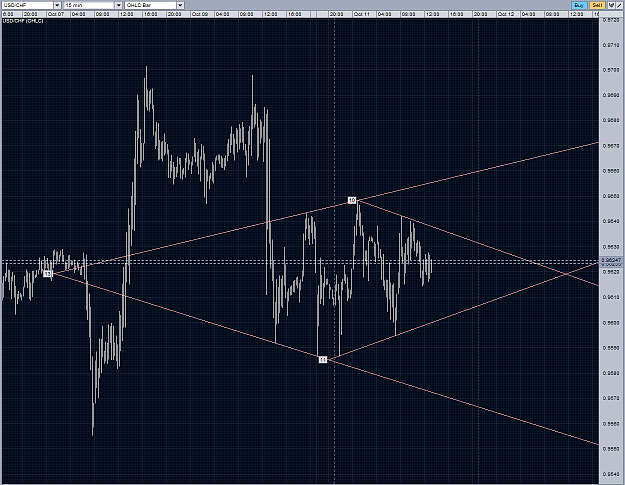Select the pencil drawing tool icon
The image size is (625, 485).
pos(619,5)
